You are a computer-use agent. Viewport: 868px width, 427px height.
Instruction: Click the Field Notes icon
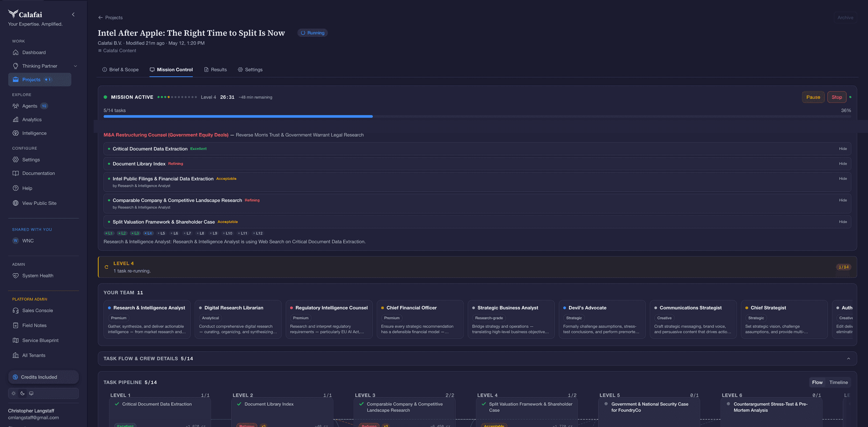click(16, 325)
